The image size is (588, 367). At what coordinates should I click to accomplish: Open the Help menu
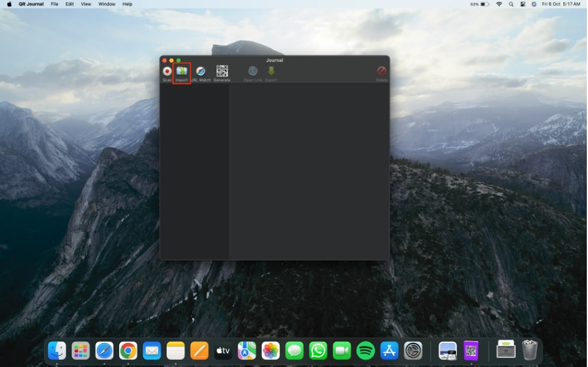[128, 4]
